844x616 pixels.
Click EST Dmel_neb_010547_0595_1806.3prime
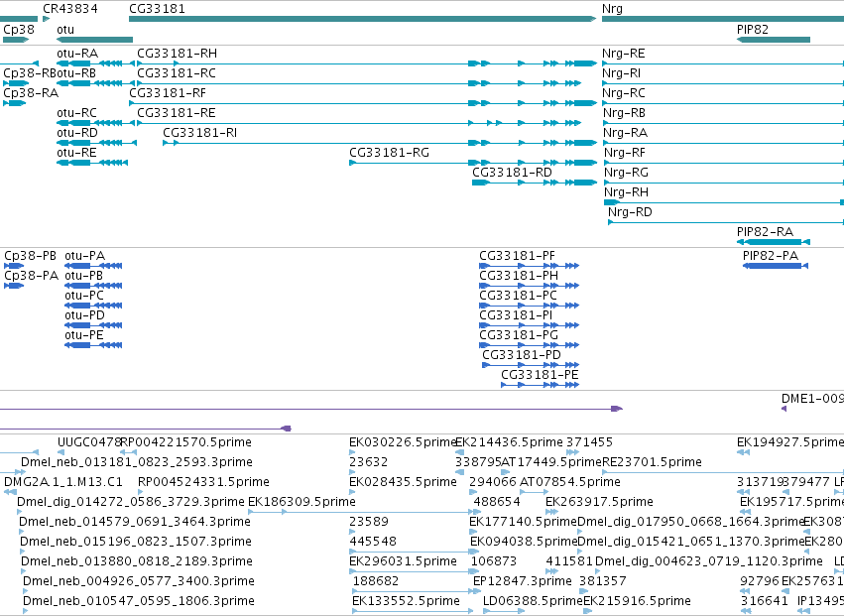(138, 601)
